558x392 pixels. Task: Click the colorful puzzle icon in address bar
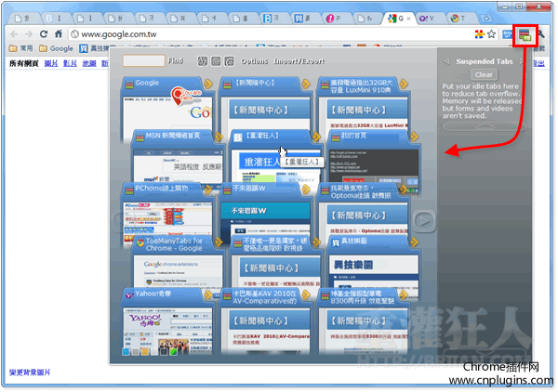479,34
